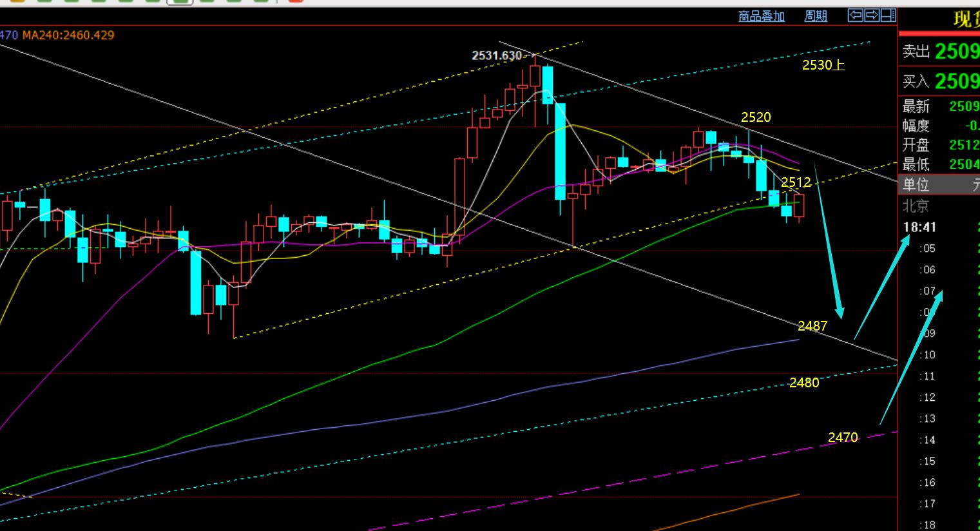
Task: Select the :05 tick row
Action: (939, 248)
